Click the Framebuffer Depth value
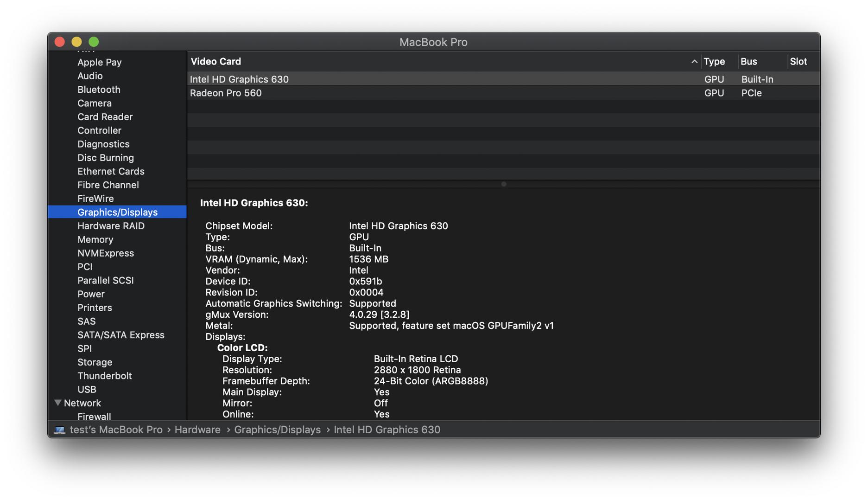Viewport: 868px width, 501px height. click(431, 381)
